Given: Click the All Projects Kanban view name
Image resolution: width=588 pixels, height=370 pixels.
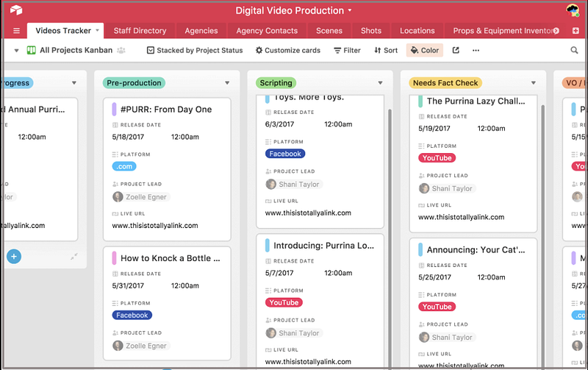Looking at the screenshot, I should pos(76,50).
